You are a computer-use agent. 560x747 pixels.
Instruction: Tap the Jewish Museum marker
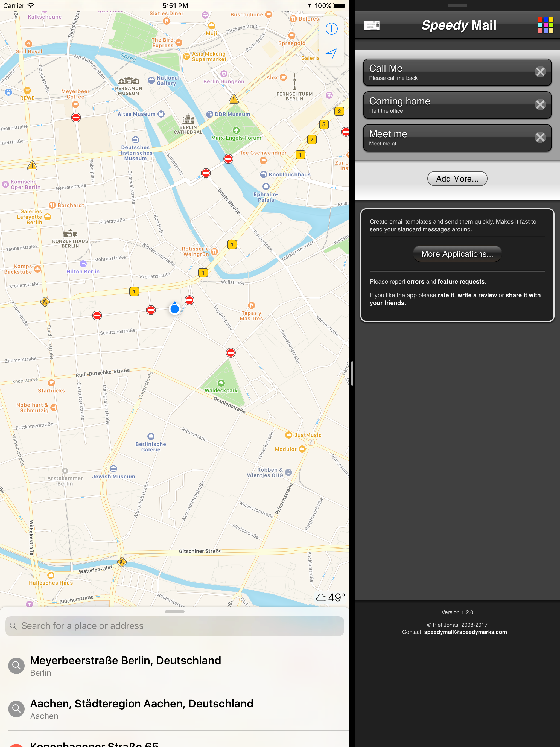coord(113,469)
